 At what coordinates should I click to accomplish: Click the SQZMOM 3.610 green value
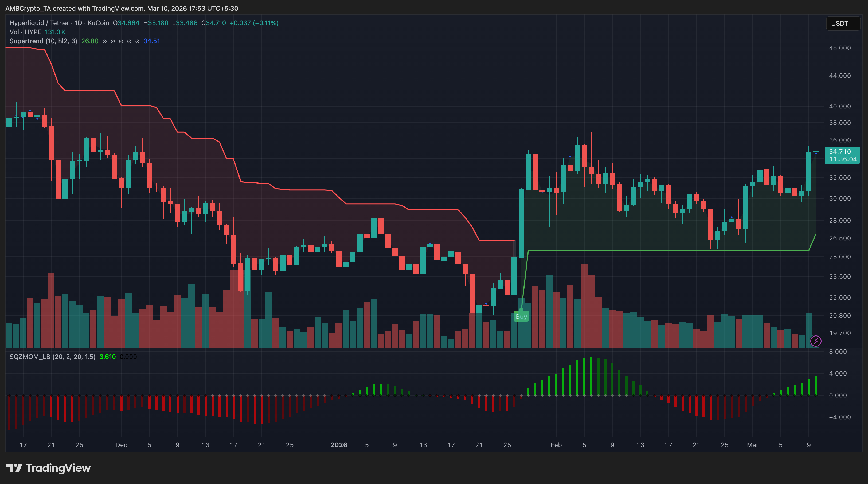tap(107, 357)
